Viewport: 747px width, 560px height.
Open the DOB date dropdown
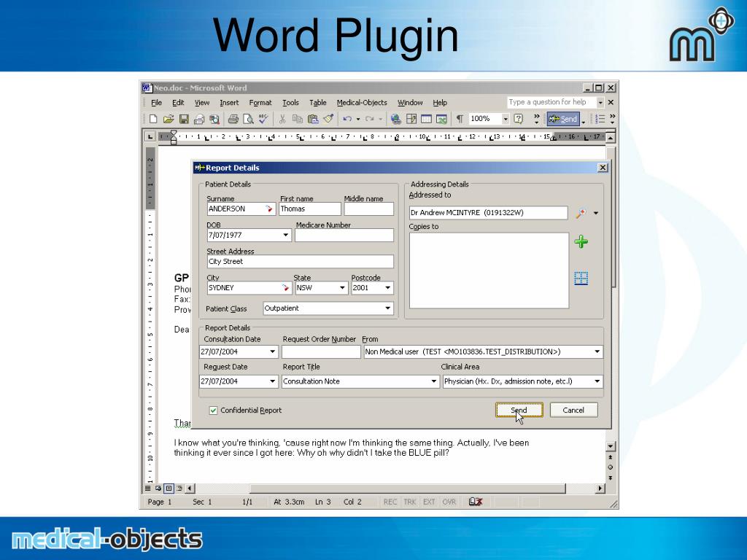[x=285, y=236]
